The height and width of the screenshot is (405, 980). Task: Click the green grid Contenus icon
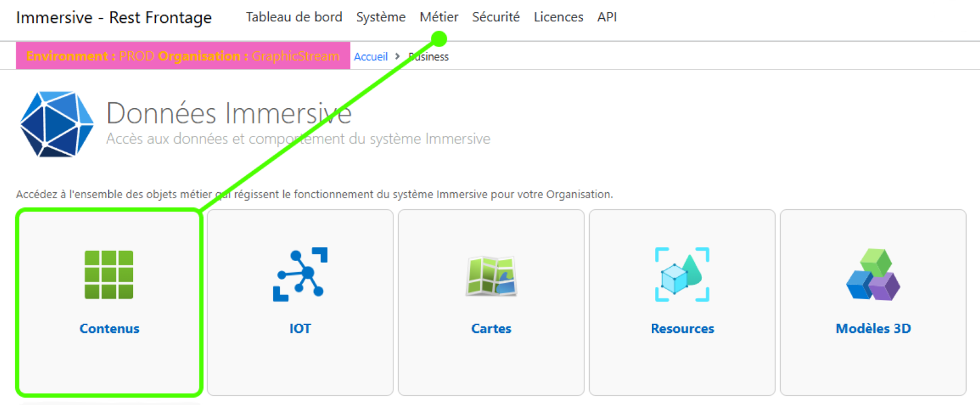click(109, 274)
